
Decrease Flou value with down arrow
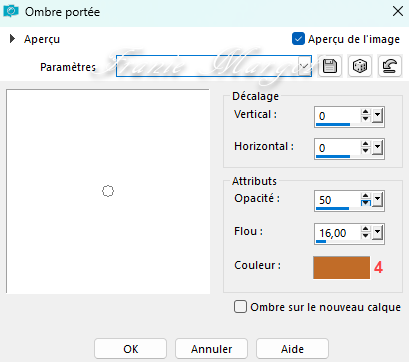coord(366,236)
